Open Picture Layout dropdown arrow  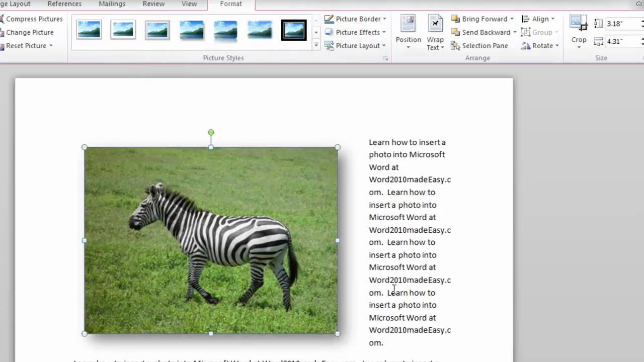click(384, 46)
